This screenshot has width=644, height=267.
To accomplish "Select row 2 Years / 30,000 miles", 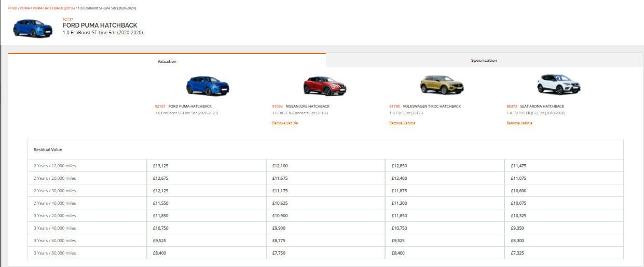I will click(325, 191).
